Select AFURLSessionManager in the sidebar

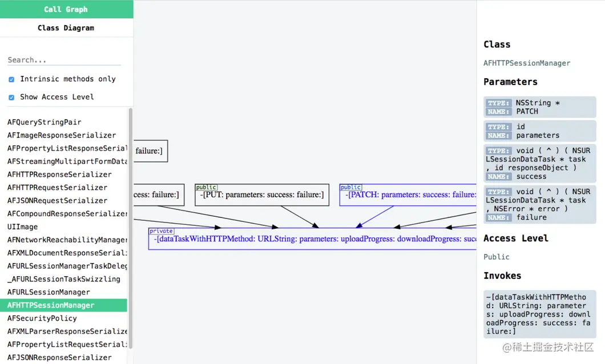pyautogui.click(x=49, y=292)
